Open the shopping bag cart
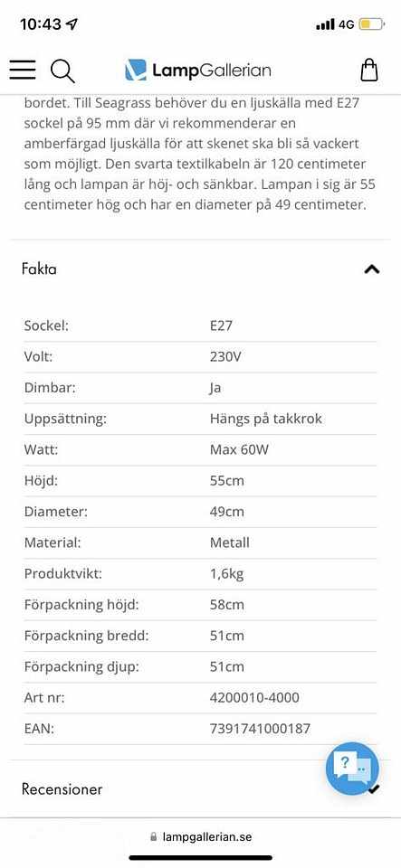This screenshot has width=401, height=868. coord(369,71)
